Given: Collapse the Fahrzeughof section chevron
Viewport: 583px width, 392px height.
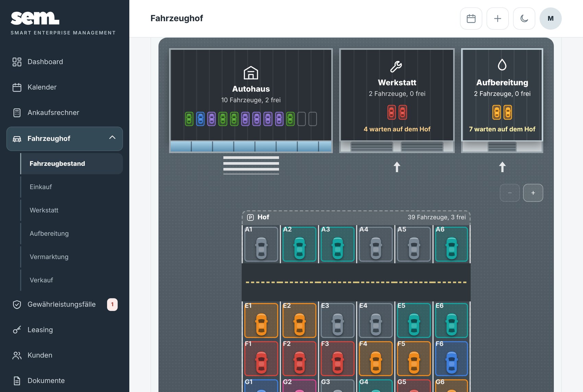Looking at the screenshot, I should click(x=112, y=138).
